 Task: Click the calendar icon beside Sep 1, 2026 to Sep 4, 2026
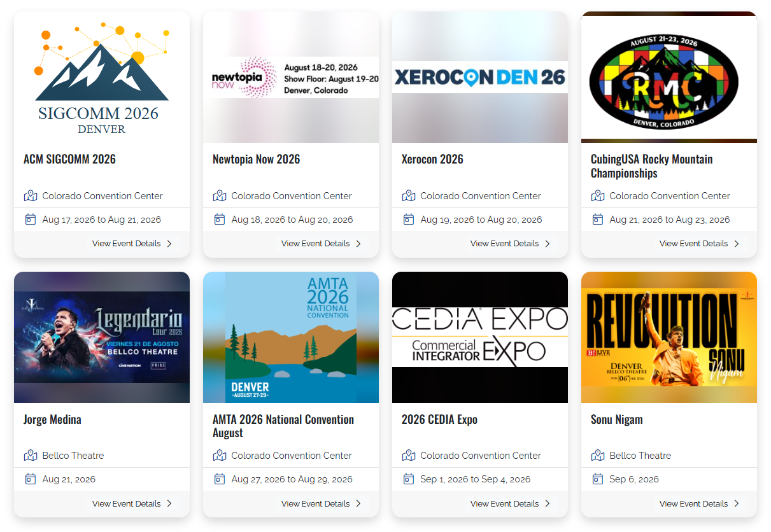click(x=409, y=479)
